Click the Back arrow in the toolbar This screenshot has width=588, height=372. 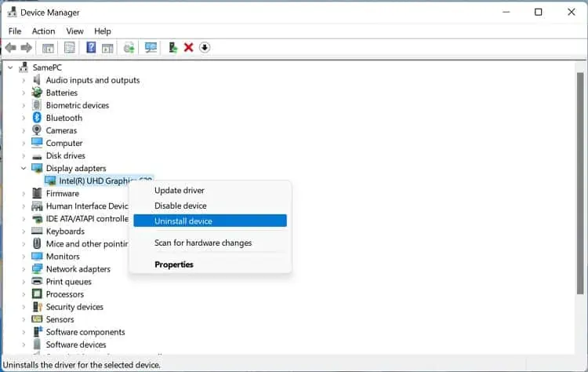point(11,48)
